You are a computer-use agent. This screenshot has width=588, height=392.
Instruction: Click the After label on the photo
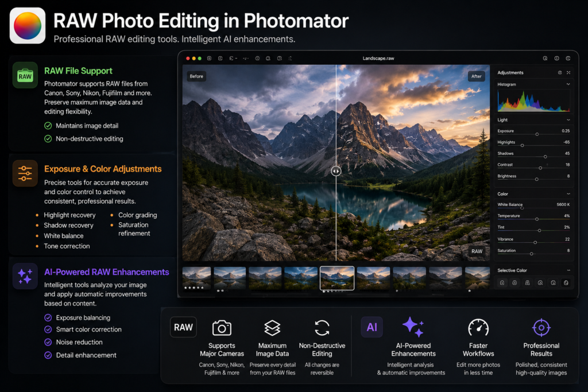coord(476,76)
